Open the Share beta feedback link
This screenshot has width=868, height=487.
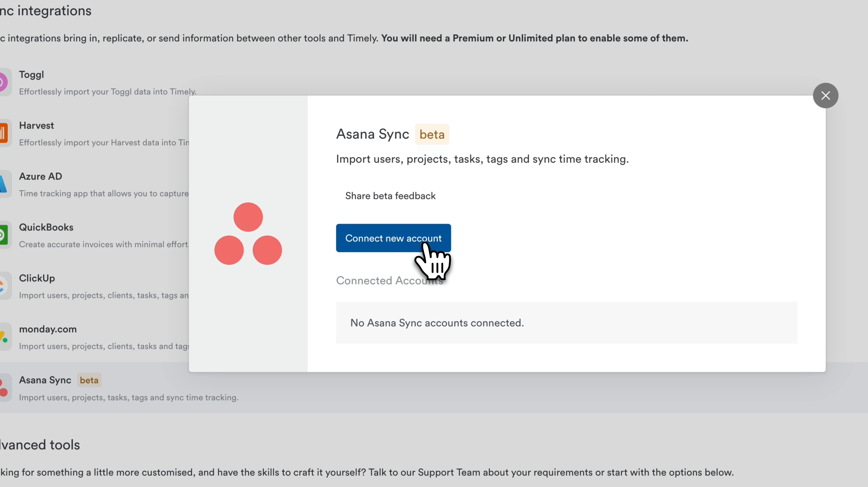click(x=390, y=196)
